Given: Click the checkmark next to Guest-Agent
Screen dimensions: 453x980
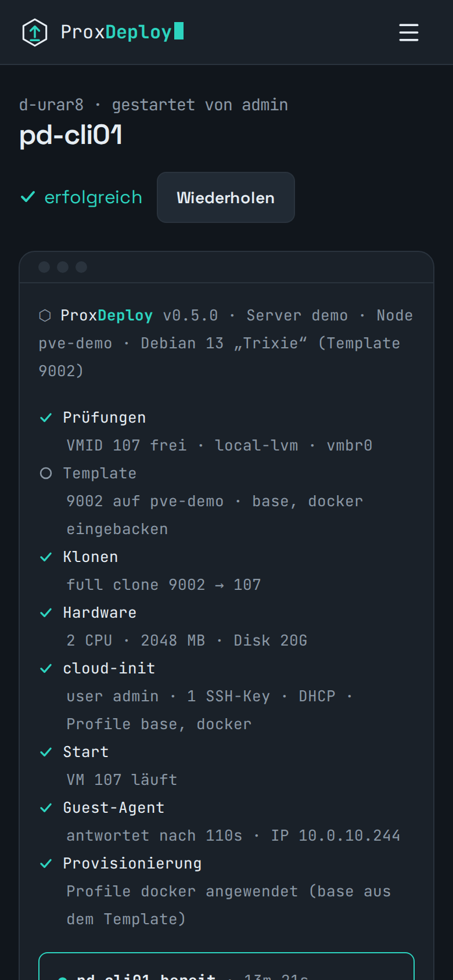Looking at the screenshot, I should pos(46,808).
